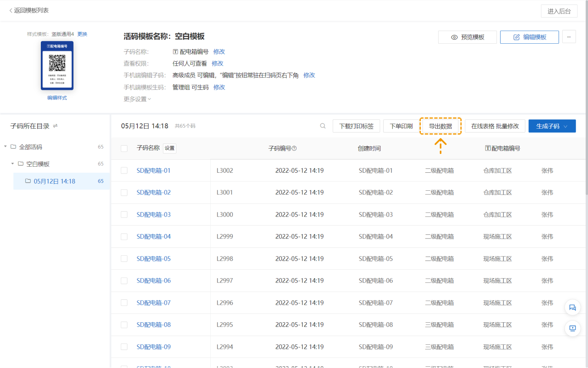The height and width of the screenshot is (368, 588).
Task: Toggle the select-all checkbox in table header
Action: [x=124, y=149]
